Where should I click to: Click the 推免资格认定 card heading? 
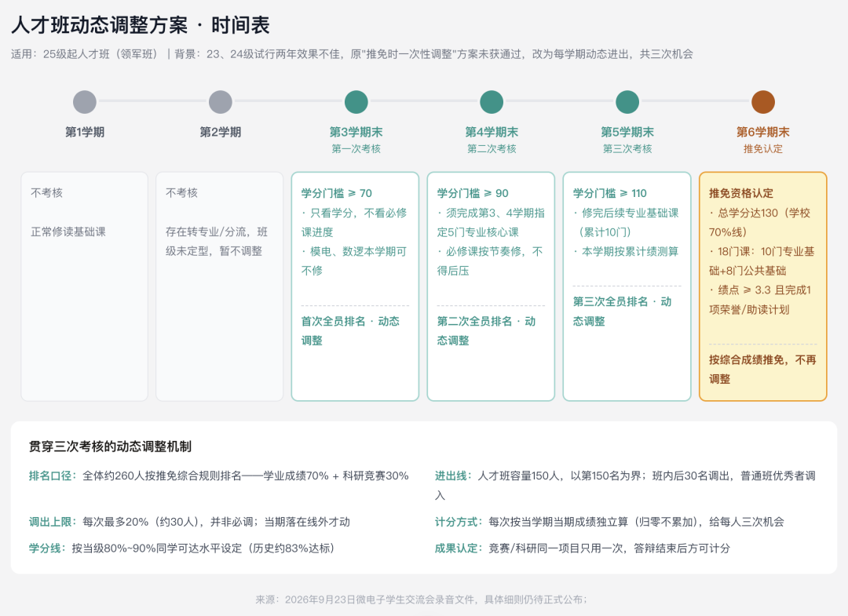pyautogui.click(x=741, y=193)
